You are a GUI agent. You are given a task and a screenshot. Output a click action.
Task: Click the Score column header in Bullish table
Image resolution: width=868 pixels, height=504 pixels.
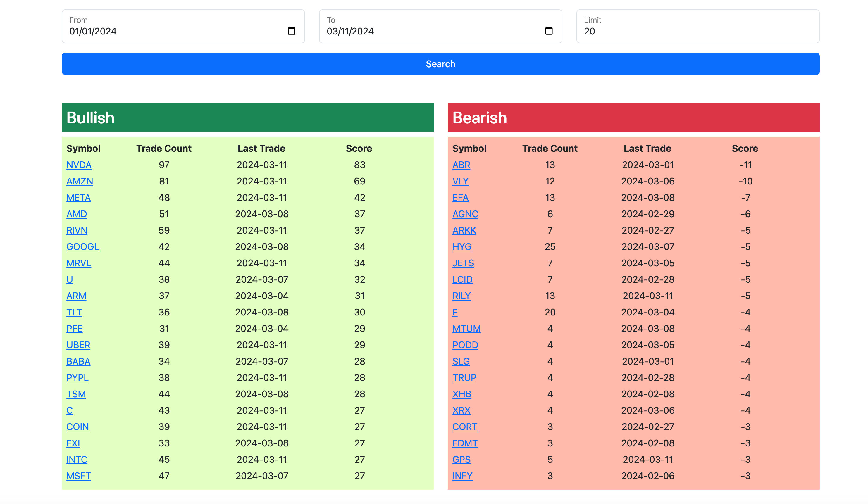[x=359, y=149]
